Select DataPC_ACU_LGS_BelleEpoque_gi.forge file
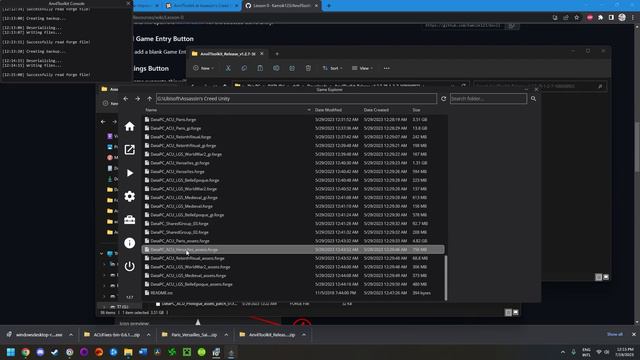 (293, 215)
